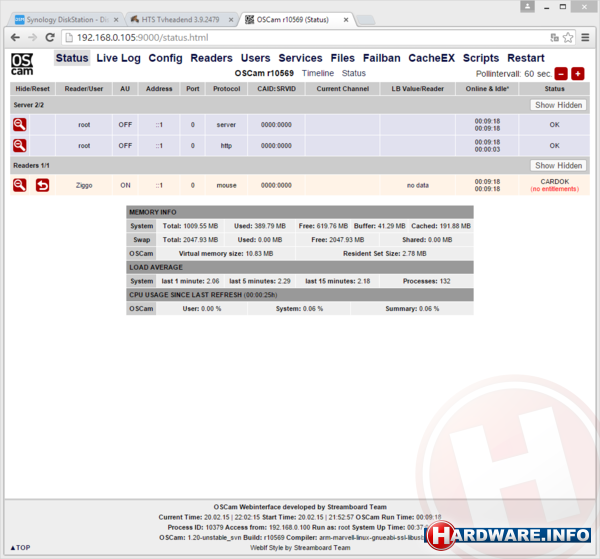Click 'Processes: 132' cell

(426, 281)
